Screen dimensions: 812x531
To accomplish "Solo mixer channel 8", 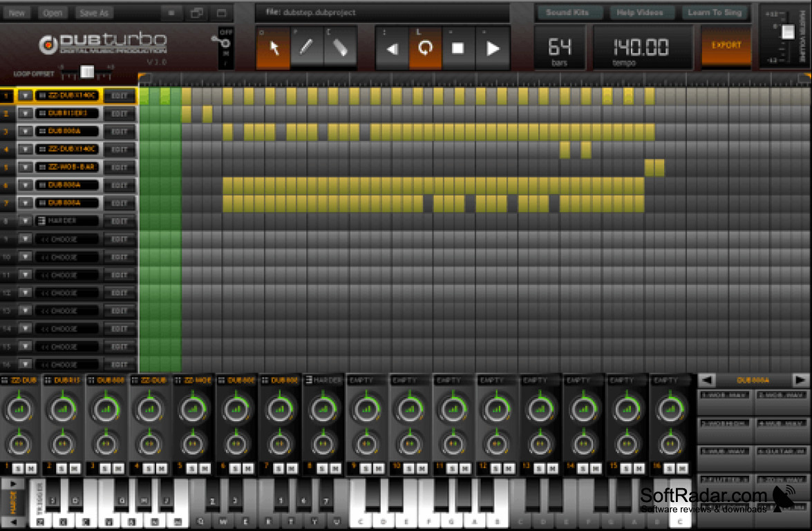I will point(322,468).
